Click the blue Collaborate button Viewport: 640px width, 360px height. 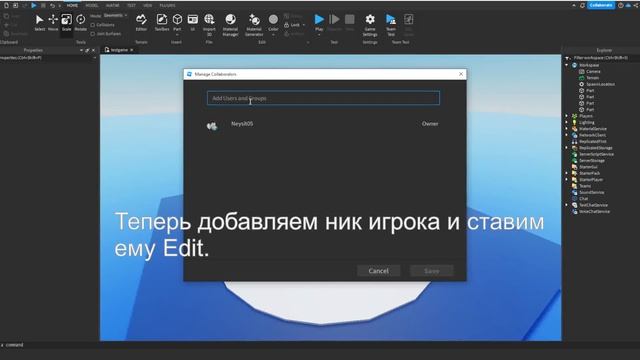point(601,5)
